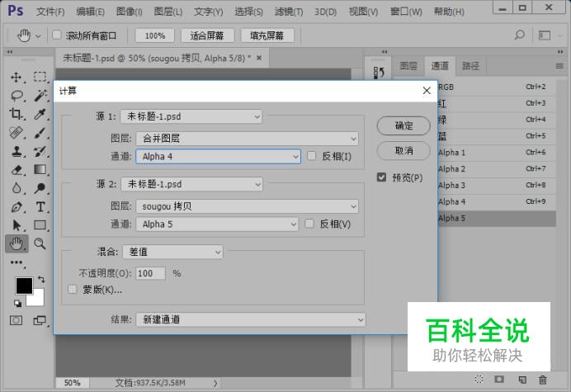The width and height of the screenshot is (571, 392).
Task: Select the Crop tool
Action: (16, 114)
